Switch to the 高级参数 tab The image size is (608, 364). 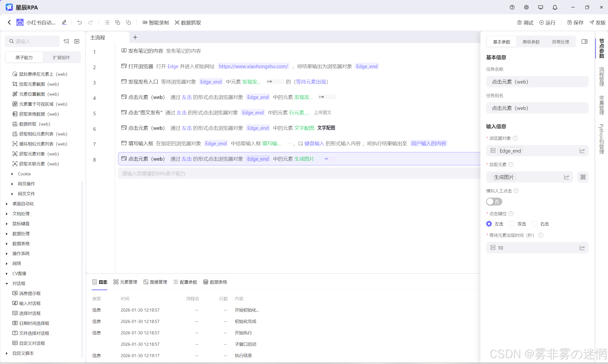pyautogui.click(x=531, y=42)
